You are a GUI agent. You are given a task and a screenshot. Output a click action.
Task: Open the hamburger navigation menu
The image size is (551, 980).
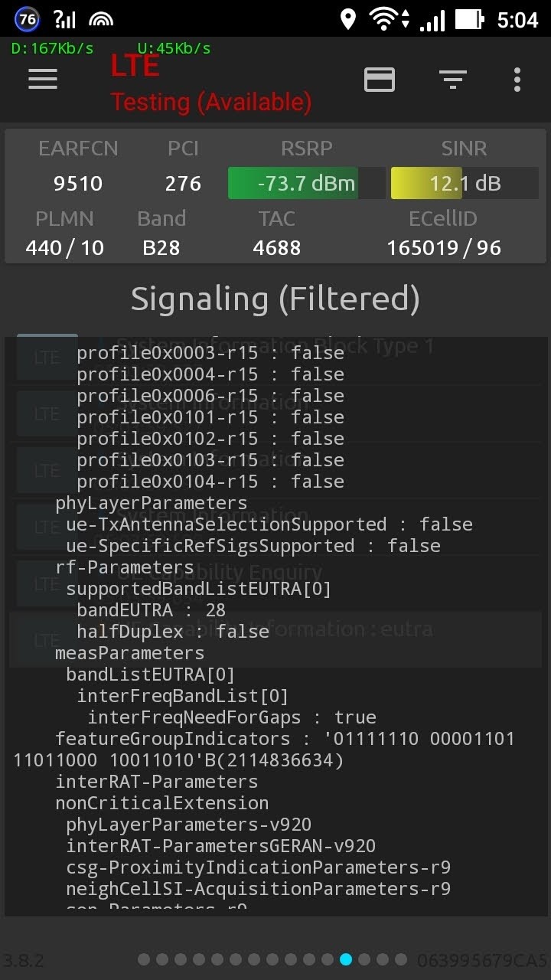pos(43,79)
